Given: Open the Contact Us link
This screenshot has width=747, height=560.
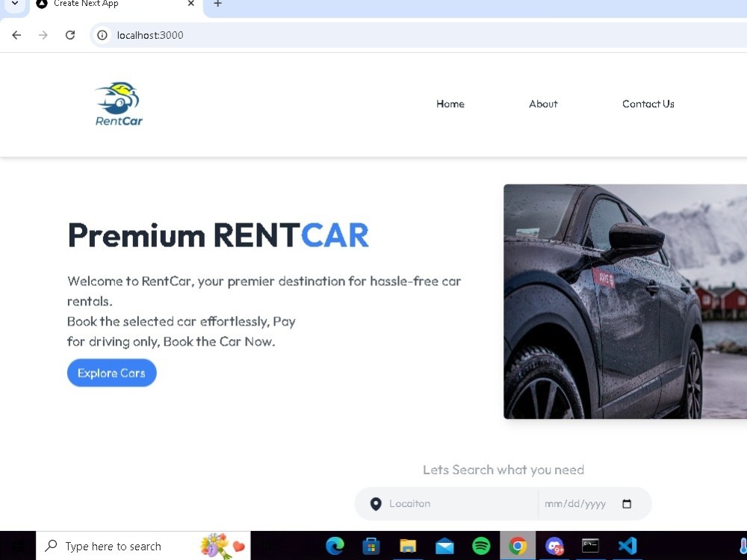Looking at the screenshot, I should click(648, 104).
